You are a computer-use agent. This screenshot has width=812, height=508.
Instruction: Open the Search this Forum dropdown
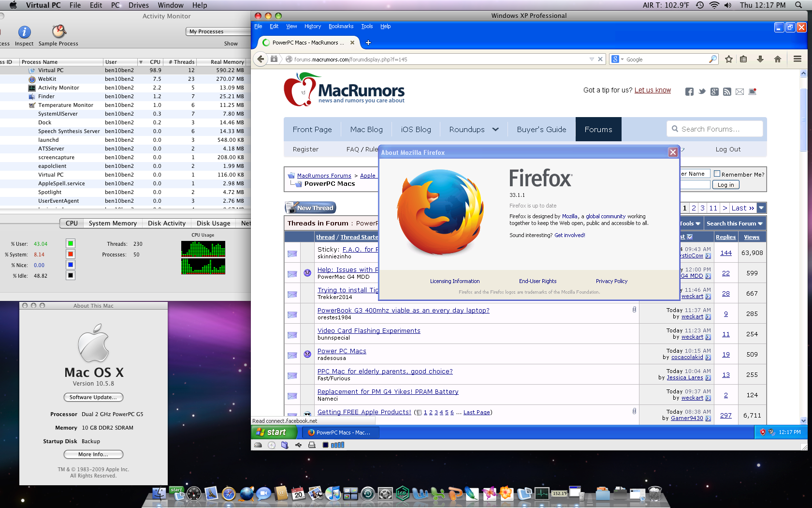pos(735,224)
